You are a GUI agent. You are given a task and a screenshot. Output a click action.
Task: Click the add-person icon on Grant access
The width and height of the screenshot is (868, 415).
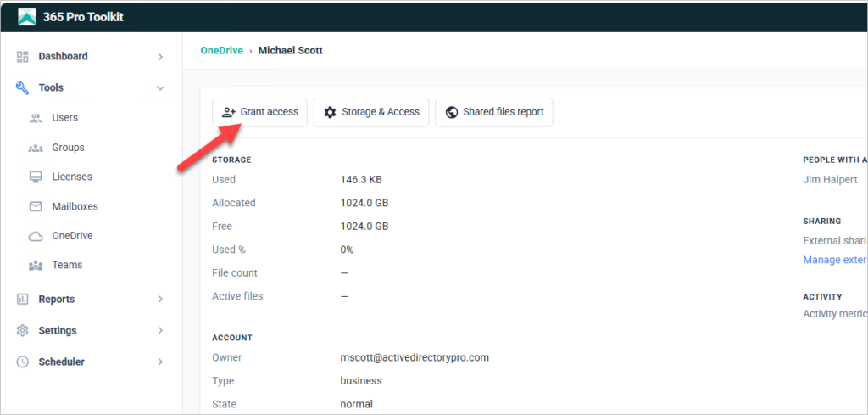click(x=229, y=112)
